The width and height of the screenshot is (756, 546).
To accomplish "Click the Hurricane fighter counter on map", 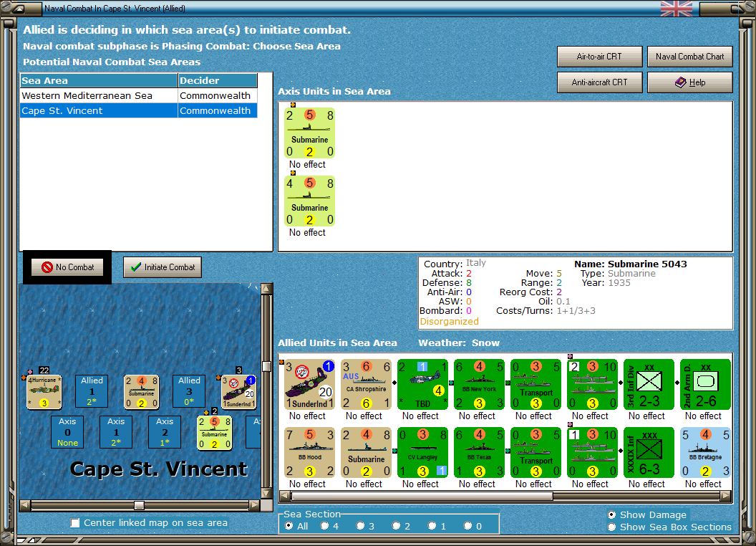I will pyautogui.click(x=44, y=392).
